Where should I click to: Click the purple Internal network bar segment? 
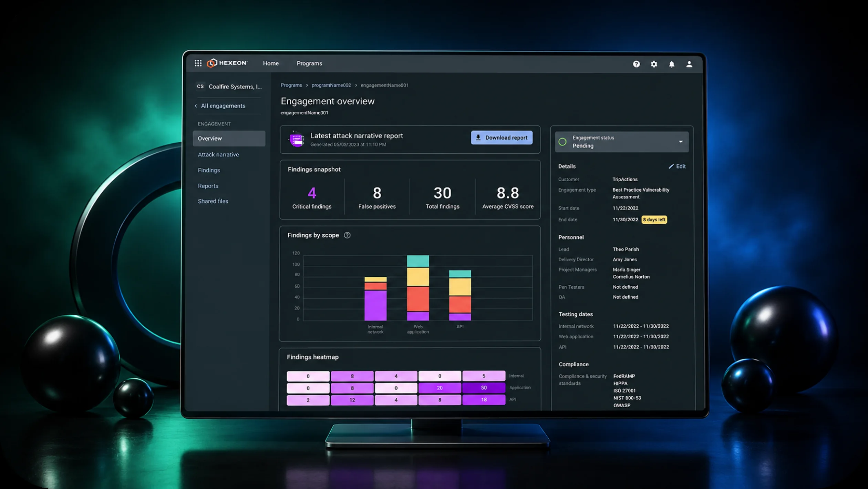pyautogui.click(x=375, y=305)
